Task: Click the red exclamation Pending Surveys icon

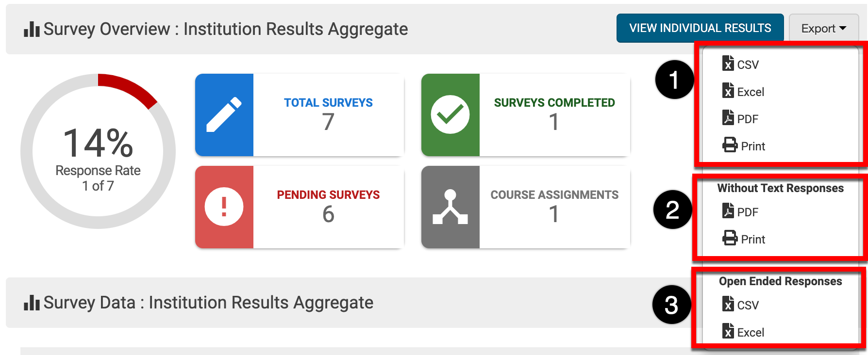Action: 224,207
